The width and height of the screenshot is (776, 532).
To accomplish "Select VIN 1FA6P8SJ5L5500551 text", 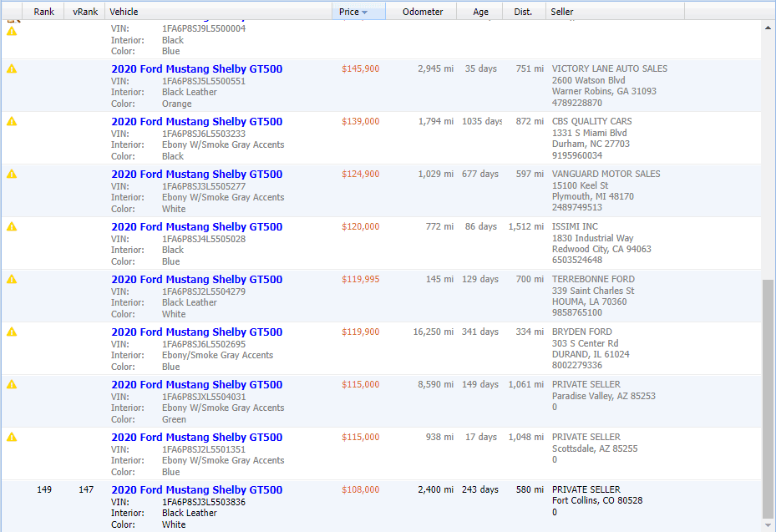I will pyautogui.click(x=204, y=81).
